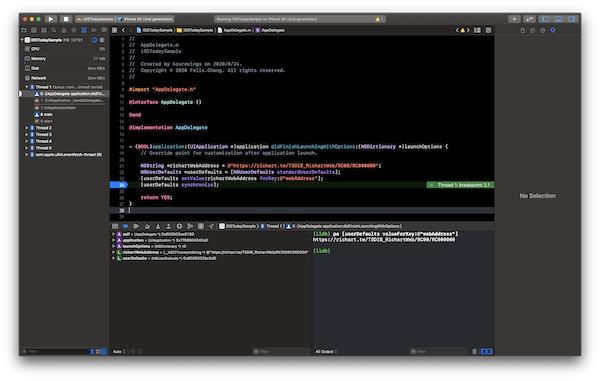Open the Test navigator diamond icon
Viewport: 600px width, 381px height.
tap(74, 30)
